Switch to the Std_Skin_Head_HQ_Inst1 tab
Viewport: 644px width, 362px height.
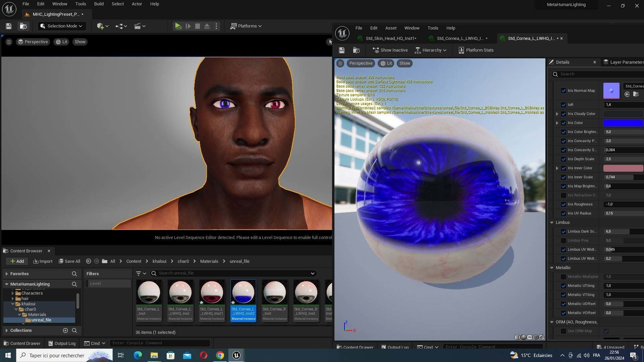390,39
